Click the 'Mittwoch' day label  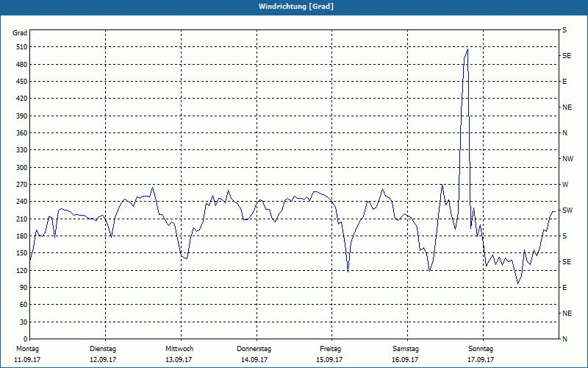[179, 349]
